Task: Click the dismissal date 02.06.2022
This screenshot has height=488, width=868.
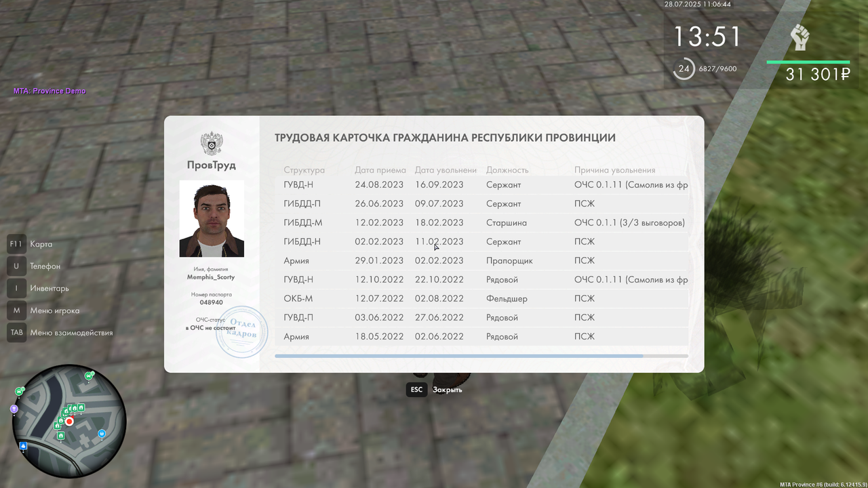Action: tap(439, 337)
